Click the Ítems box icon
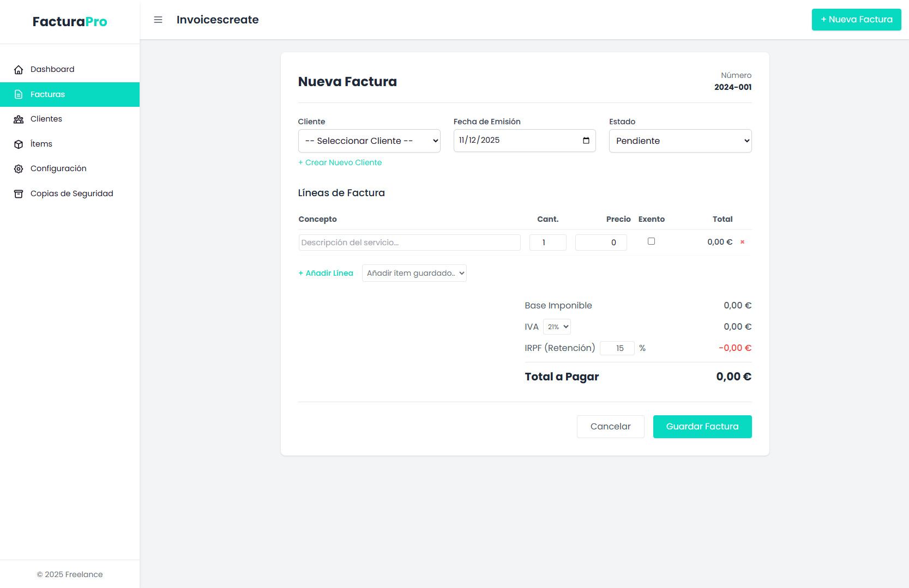The height and width of the screenshot is (588, 909). coord(19,144)
